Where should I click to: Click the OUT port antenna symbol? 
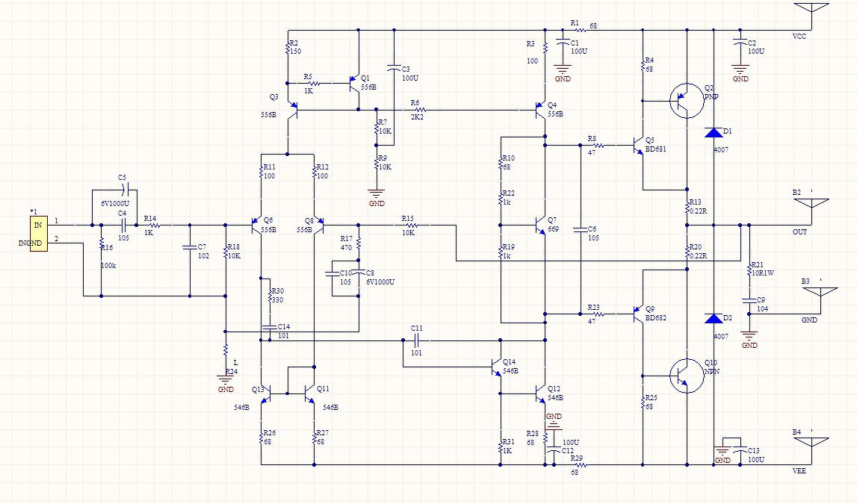tap(811, 211)
